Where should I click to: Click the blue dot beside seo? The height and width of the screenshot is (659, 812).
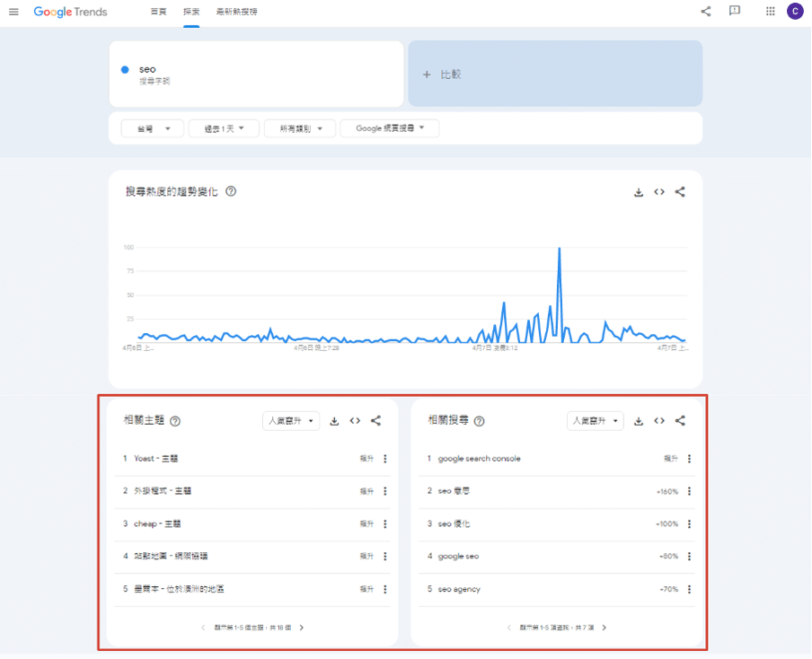tap(125, 69)
